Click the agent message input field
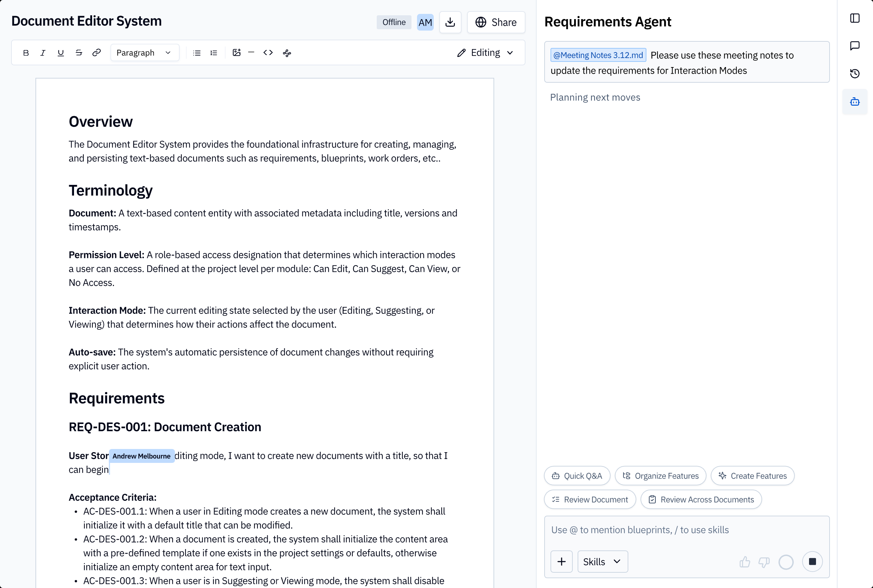Screen dimensions: 873x588 (686, 530)
